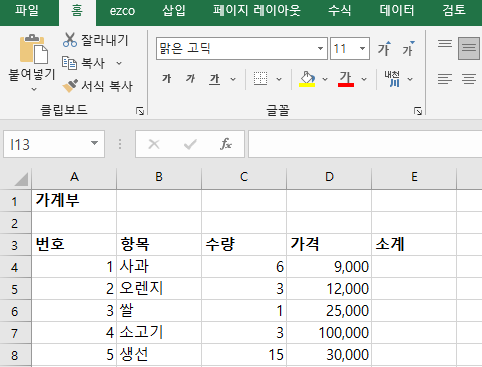
Task: Open the 수식 tab
Action: [x=339, y=10]
